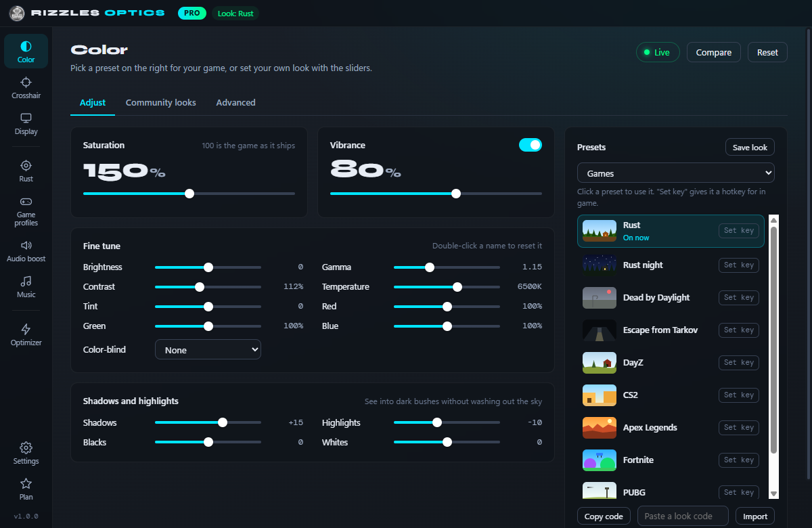Open Game profiles

pos(26,211)
